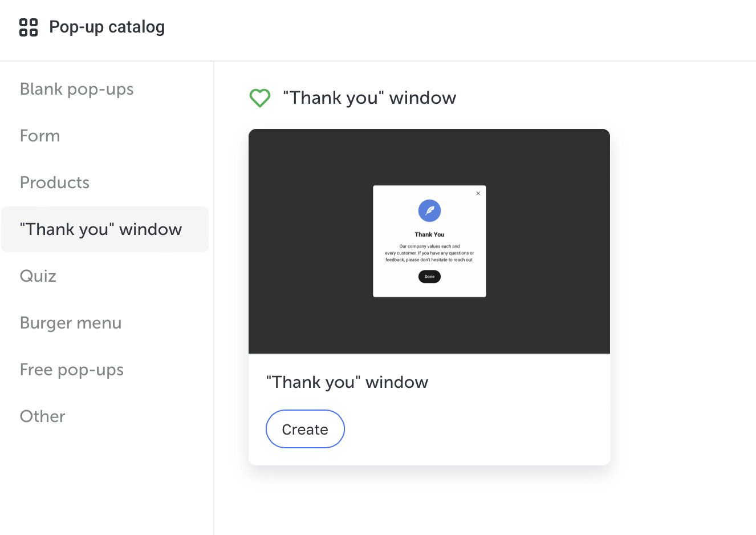Switch to the Products category
This screenshot has width=756, height=535.
(55, 183)
